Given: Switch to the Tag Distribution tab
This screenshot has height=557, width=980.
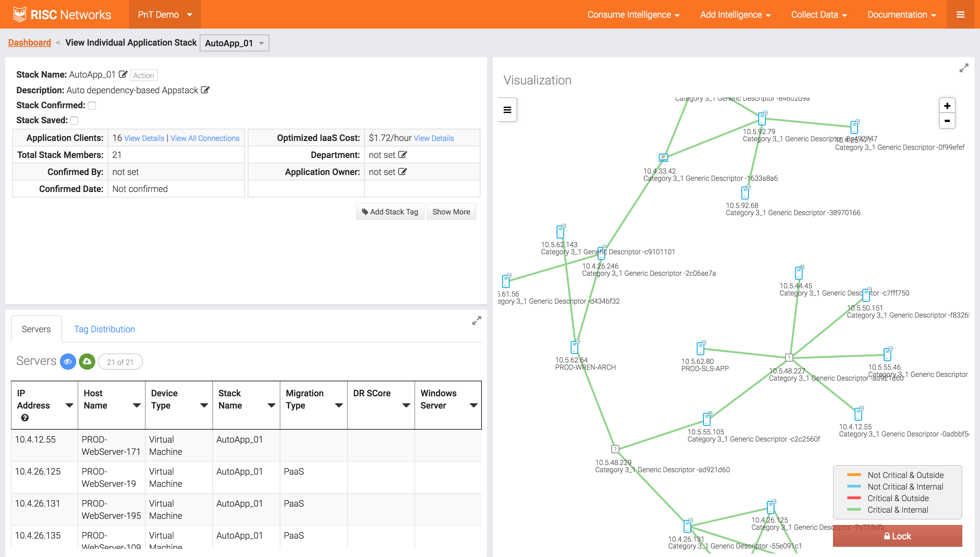Looking at the screenshot, I should click(x=104, y=329).
